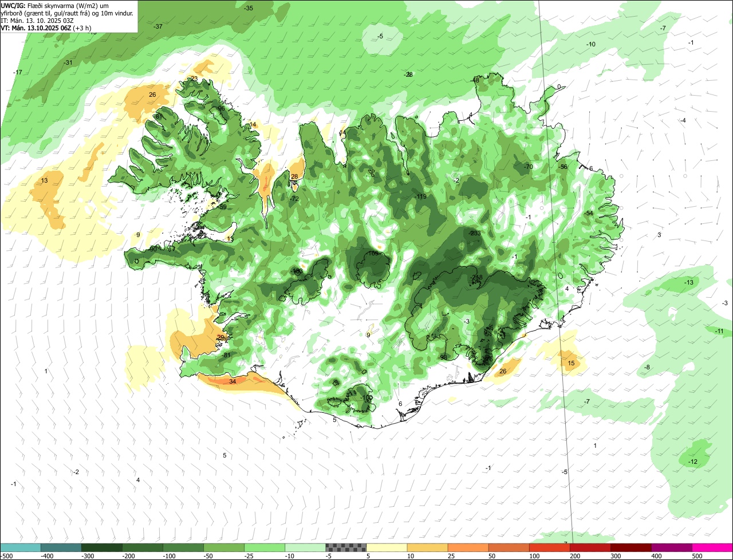Viewport: 733px width, 560px height.
Task: Click the pale green -10 to -5 legend swatch
Action: pos(305,548)
